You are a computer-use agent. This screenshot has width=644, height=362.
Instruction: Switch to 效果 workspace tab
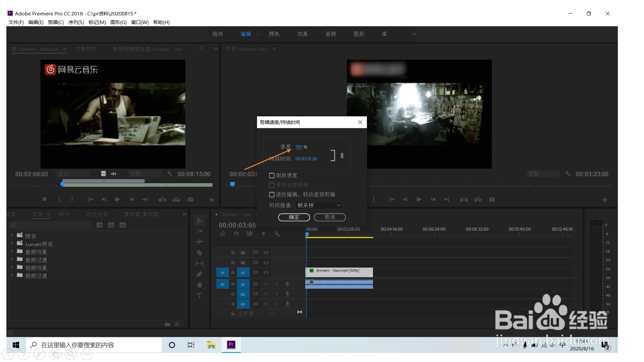tap(302, 34)
